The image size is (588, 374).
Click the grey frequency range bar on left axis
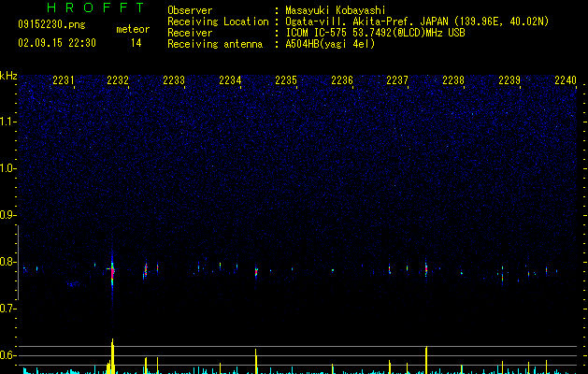coord(18,263)
